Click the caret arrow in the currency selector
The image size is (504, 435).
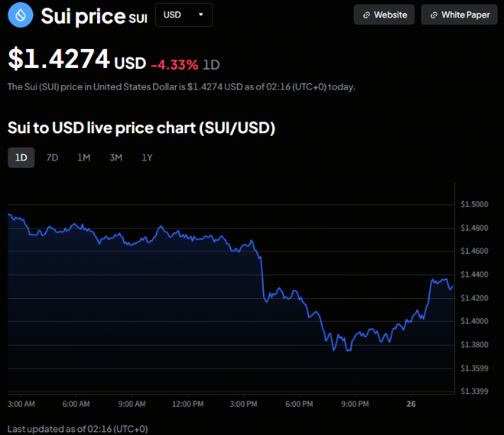[x=200, y=15]
